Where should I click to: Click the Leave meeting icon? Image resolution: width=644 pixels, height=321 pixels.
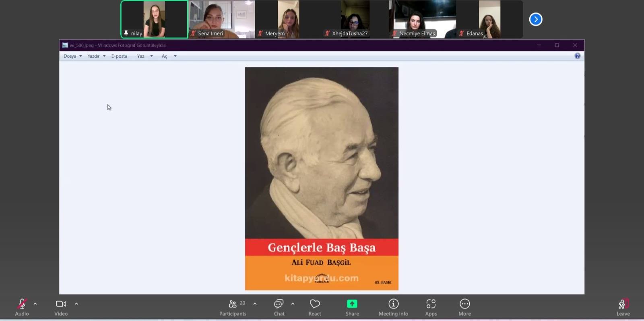pos(623,307)
